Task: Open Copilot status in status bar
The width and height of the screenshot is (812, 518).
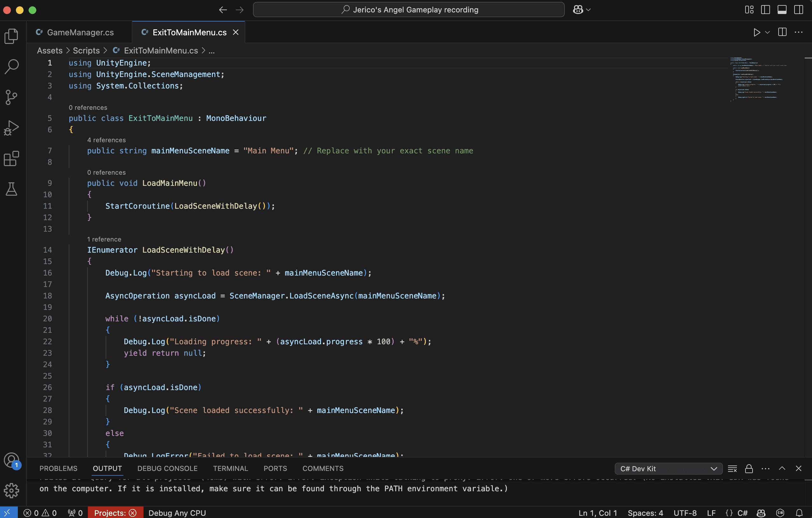Action: tap(761, 513)
